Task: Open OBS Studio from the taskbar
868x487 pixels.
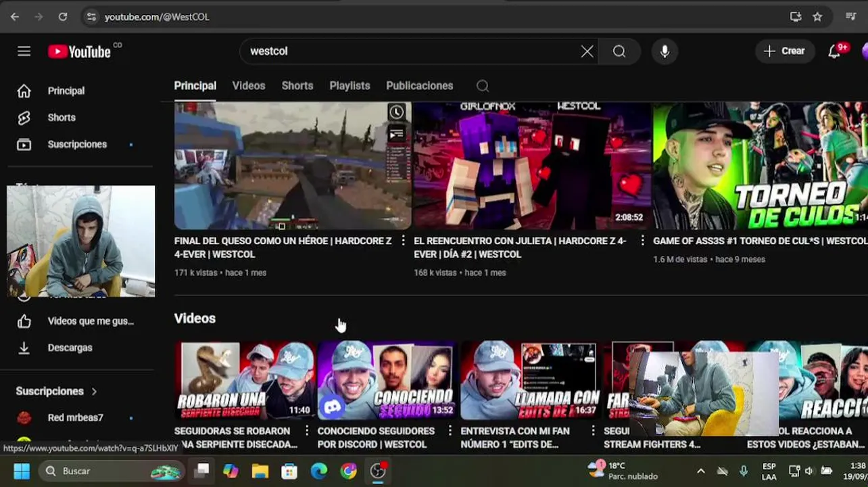Action: pos(378,471)
